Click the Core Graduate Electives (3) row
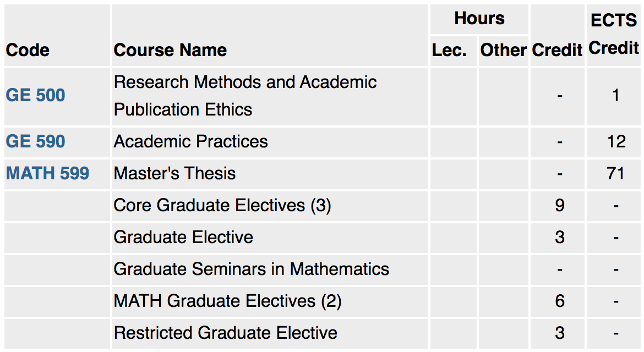 pyautogui.click(x=322, y=206)
